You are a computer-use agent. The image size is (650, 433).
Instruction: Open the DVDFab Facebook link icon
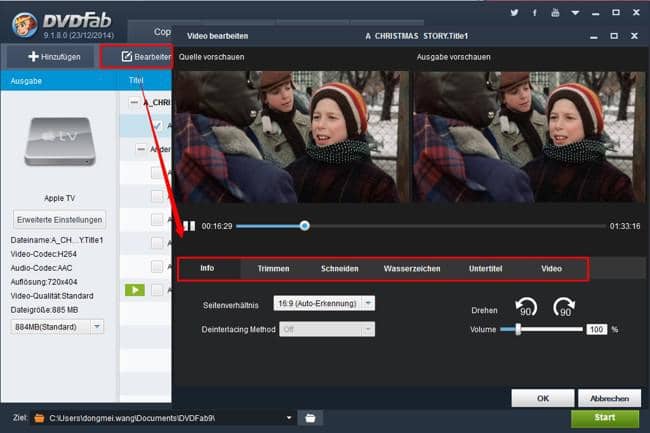(535, 12)
